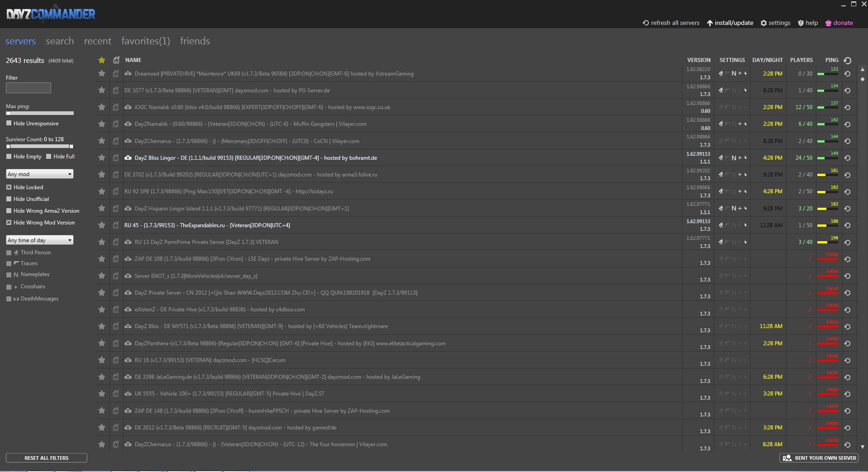Check Hide Unofficial checkbox
868x472 pixels.
9,199
